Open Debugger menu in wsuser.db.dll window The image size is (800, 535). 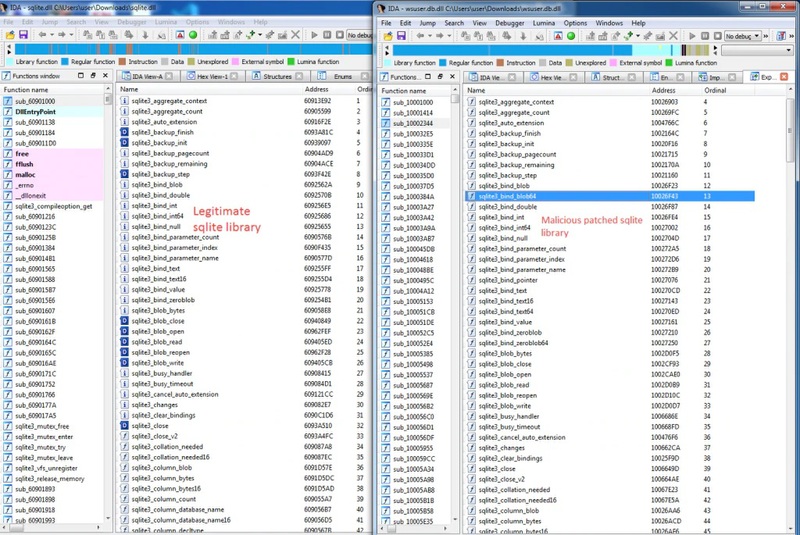pos(509,23)
